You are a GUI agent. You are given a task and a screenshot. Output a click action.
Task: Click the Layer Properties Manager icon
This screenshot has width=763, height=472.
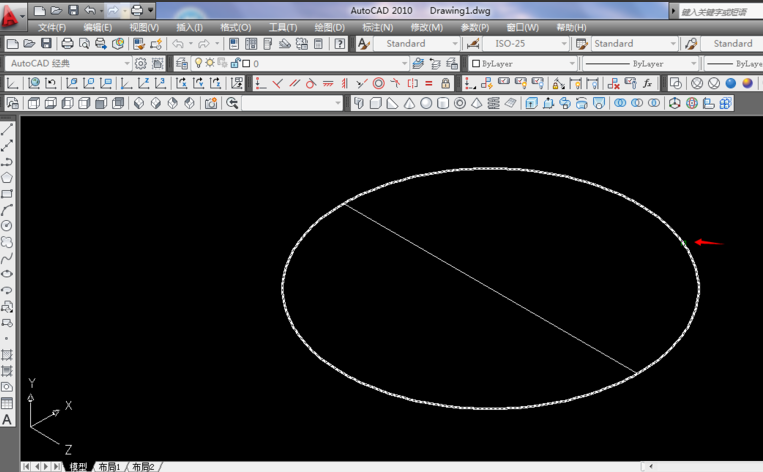(181, 63)
